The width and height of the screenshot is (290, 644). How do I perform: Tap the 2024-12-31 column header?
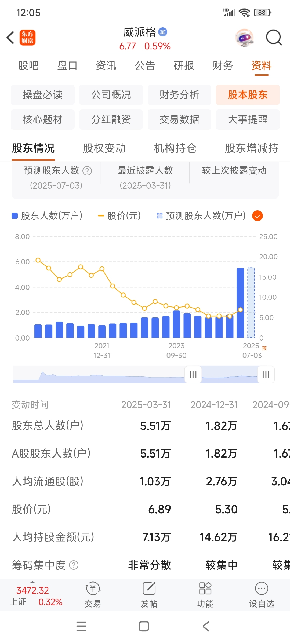[214, 405]
